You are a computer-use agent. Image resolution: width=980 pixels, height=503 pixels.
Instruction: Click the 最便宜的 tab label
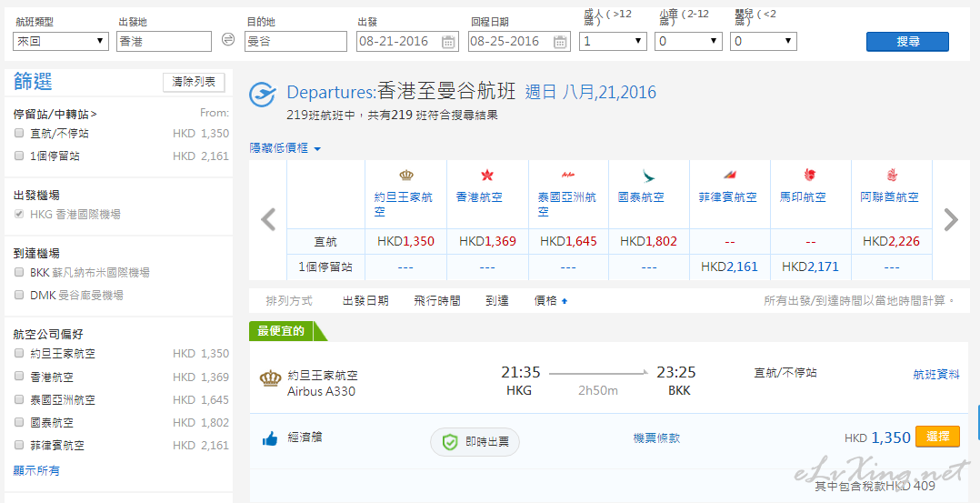[281, 331]
